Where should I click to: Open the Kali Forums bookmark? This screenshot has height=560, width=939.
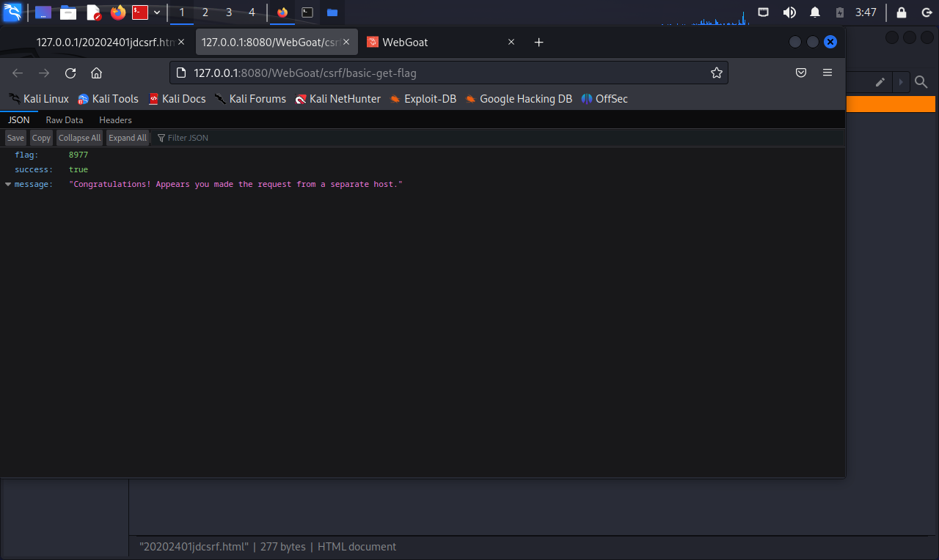(x=250, y=99)
